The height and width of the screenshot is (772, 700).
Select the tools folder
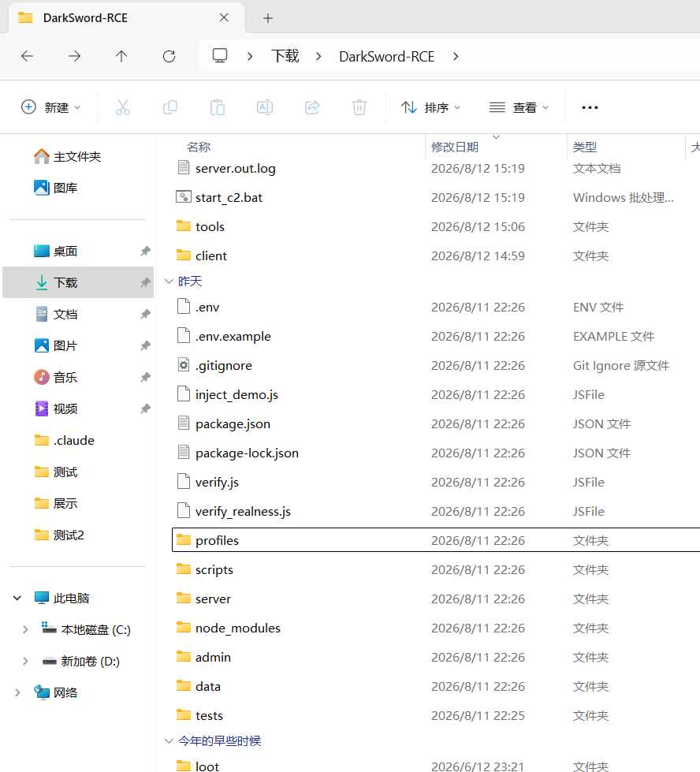pyautogui.click(x=436, y=226)
